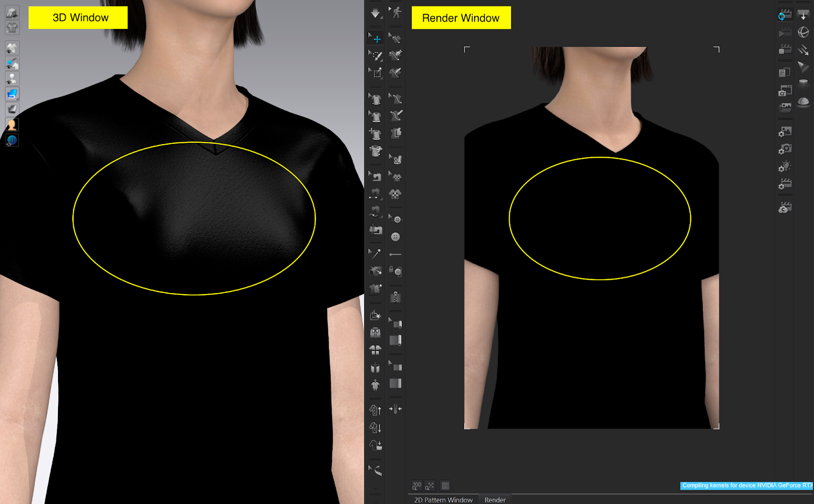Screen dimensions: 814x504
Task: Select the Select/Move tool with blue arrows
Action: (375, 38)
